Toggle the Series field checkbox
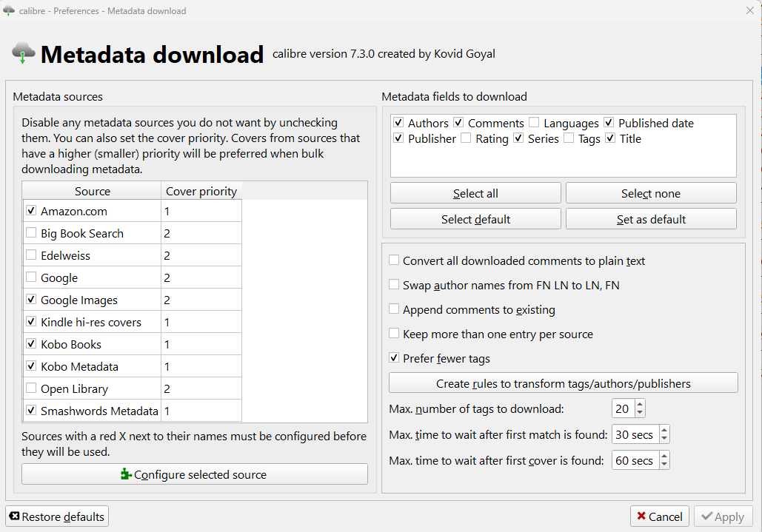The image size is (762, 532). [518, 138]
